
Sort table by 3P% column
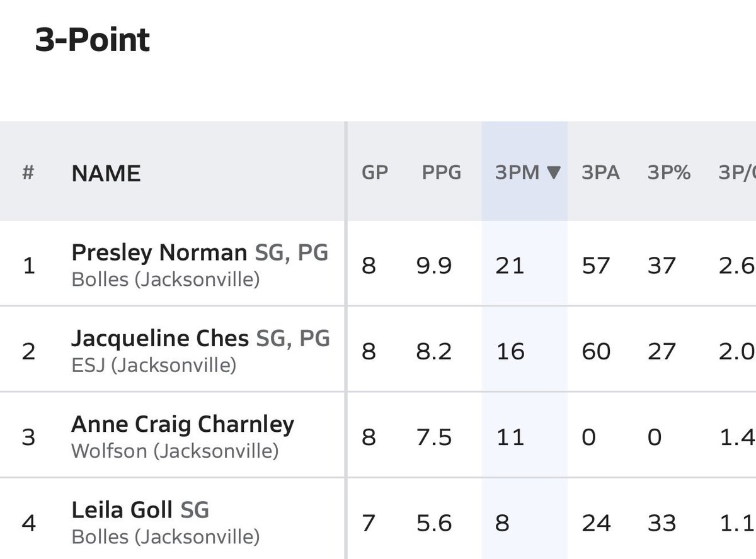(x=669, y=172)
